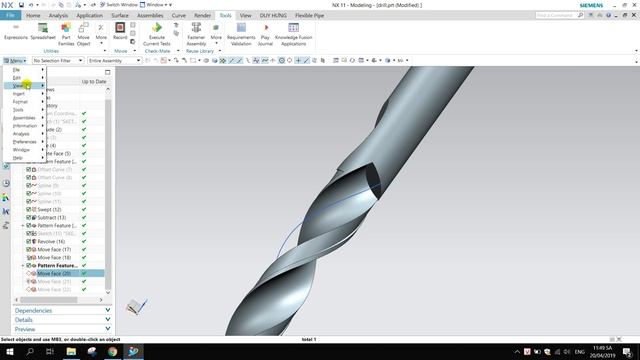
Task: Click Play Journal
Action: (x=265, y=34)
